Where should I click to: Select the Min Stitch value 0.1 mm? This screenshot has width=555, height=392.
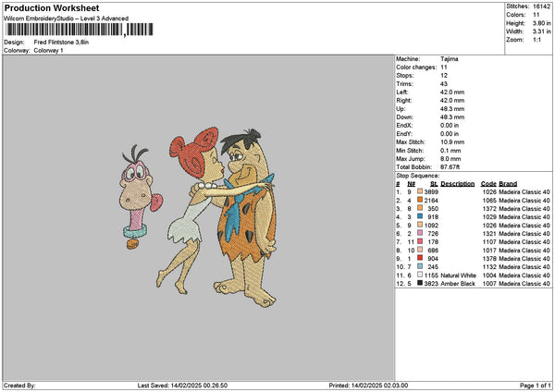coord(450,151)
